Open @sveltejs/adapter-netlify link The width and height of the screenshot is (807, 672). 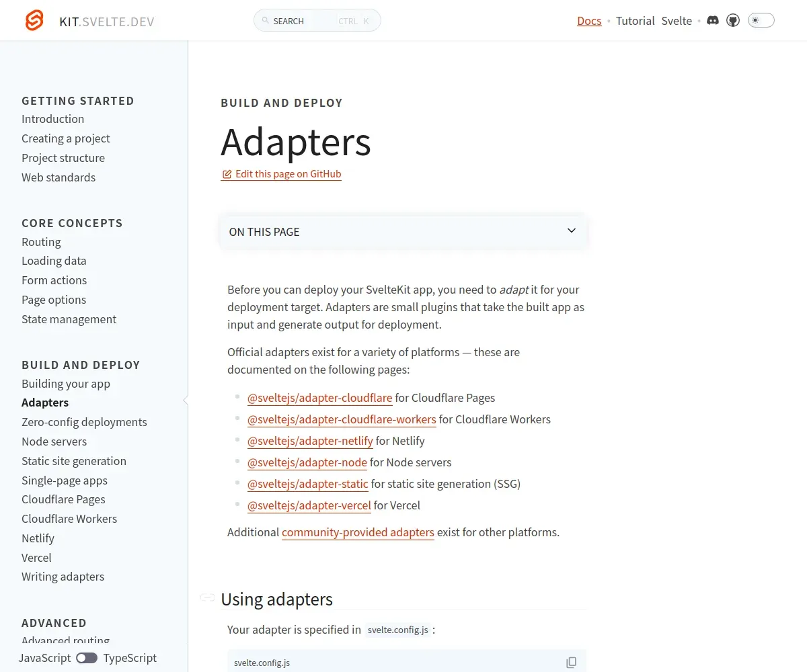coord(310,441)
